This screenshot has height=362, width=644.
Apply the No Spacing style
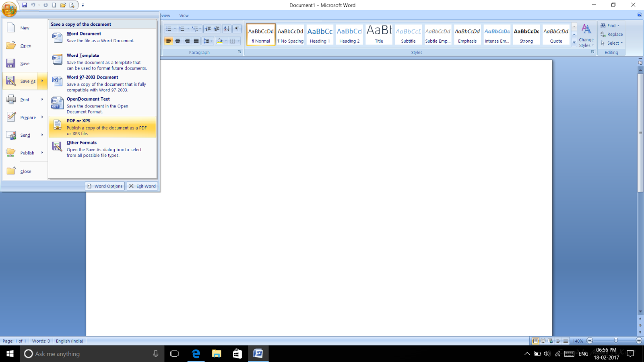291,34
